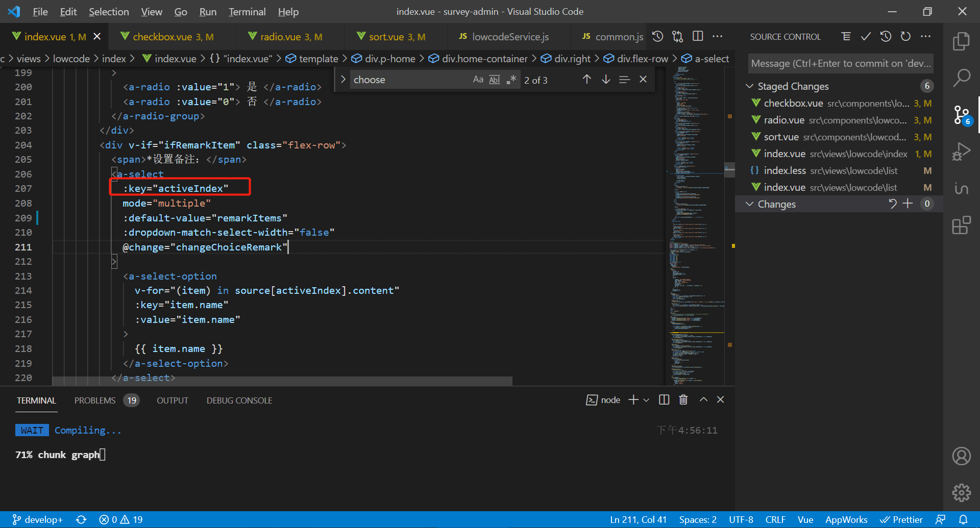This screenshot has width=980, height=528.
Task: Split the editor to the right
Action: tap(698, 36)
